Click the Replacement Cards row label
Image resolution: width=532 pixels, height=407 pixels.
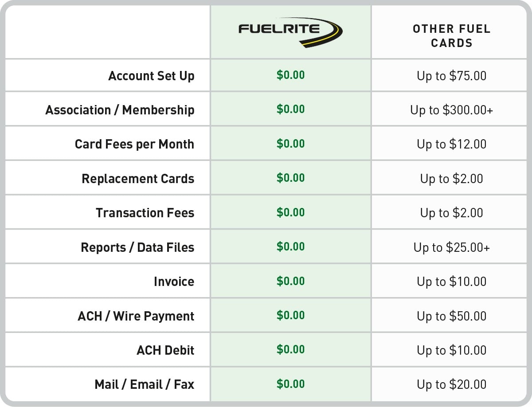[138, 179]
